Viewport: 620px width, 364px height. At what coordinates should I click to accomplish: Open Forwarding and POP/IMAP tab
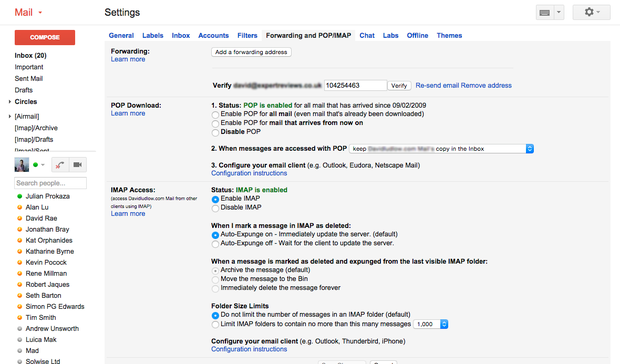[308, 36]
